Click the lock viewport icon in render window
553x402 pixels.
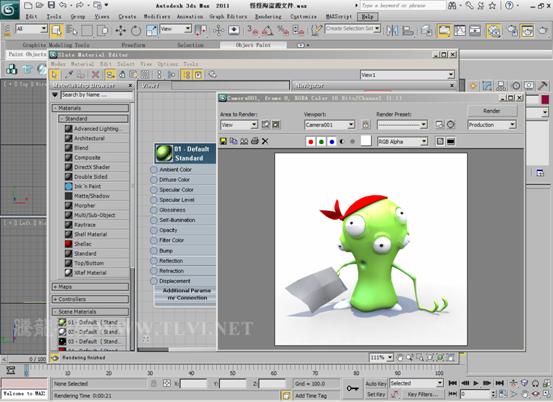pyautogui.click(x=366, y=124)
